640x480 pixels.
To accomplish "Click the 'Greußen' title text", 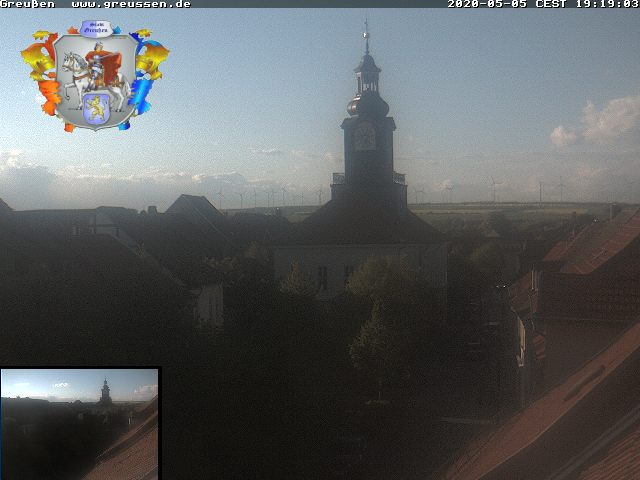I will [27, 4].
